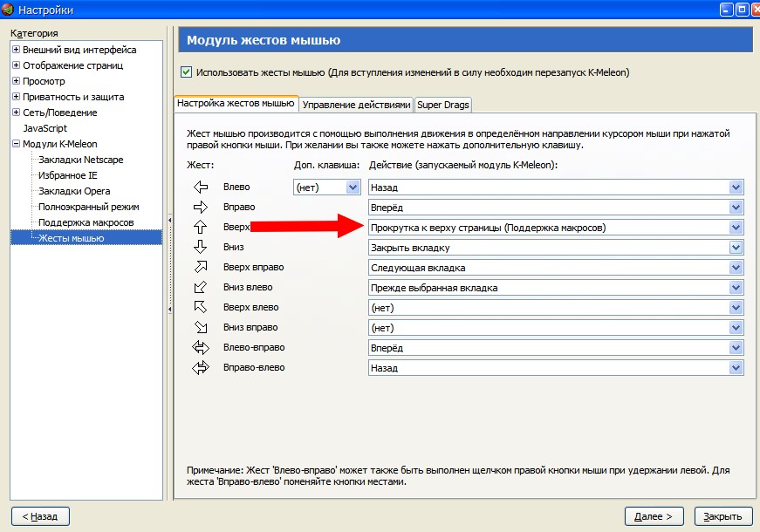Click the up-left diagonal gesture arrow icon
The height and width of the screenshot is (532, 760).
tap(201, 307)
